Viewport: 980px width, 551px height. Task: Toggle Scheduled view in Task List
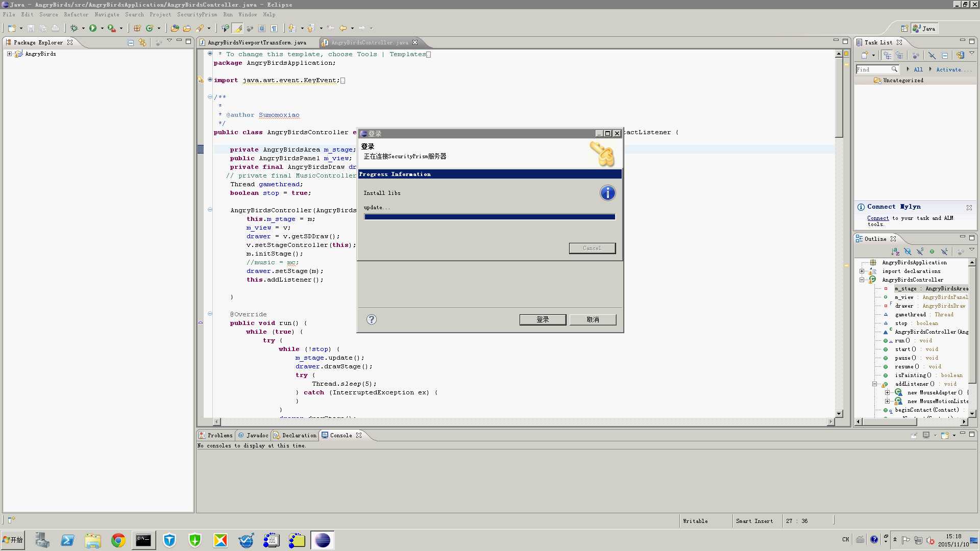[x=899, y=55]
